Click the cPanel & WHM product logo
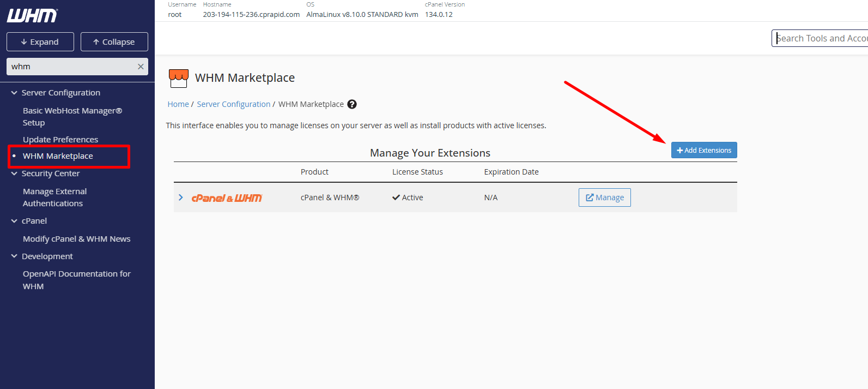 point(227,198)
